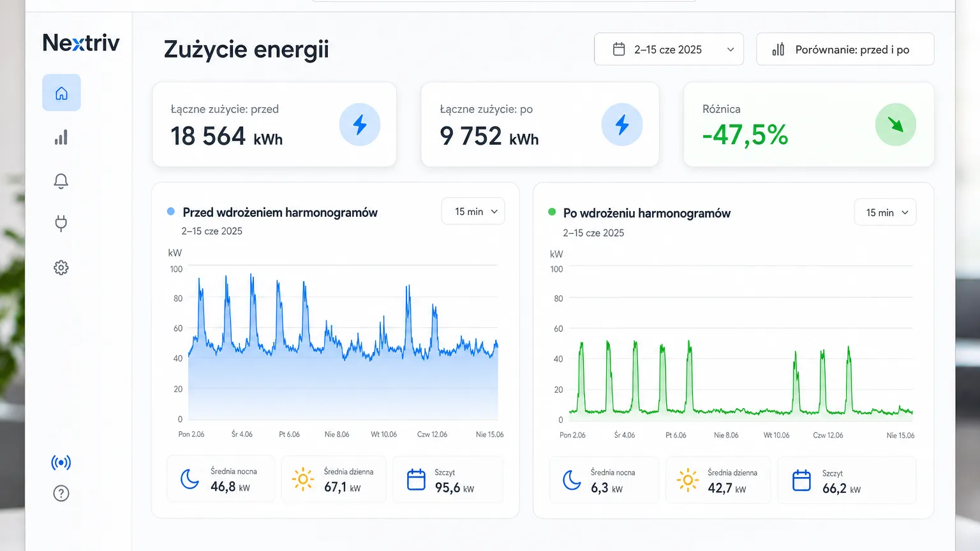Screen dimensions: 980x551
Task: Open the 2–15 cze 2025 date range dropdown
Action: point(669,49)
